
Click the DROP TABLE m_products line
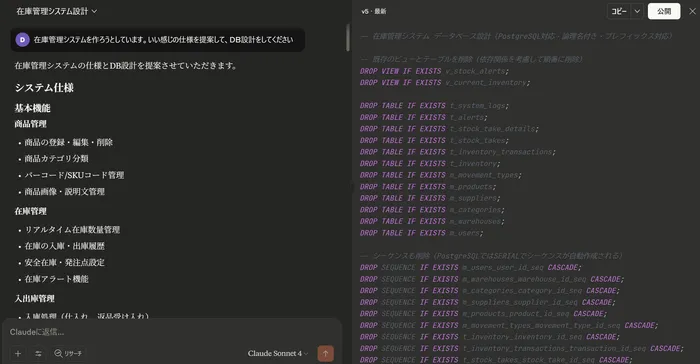click(x=428, y=187)
